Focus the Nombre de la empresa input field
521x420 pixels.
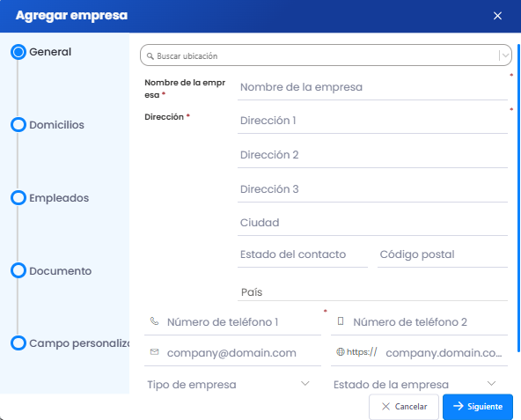tap(372, 87)
